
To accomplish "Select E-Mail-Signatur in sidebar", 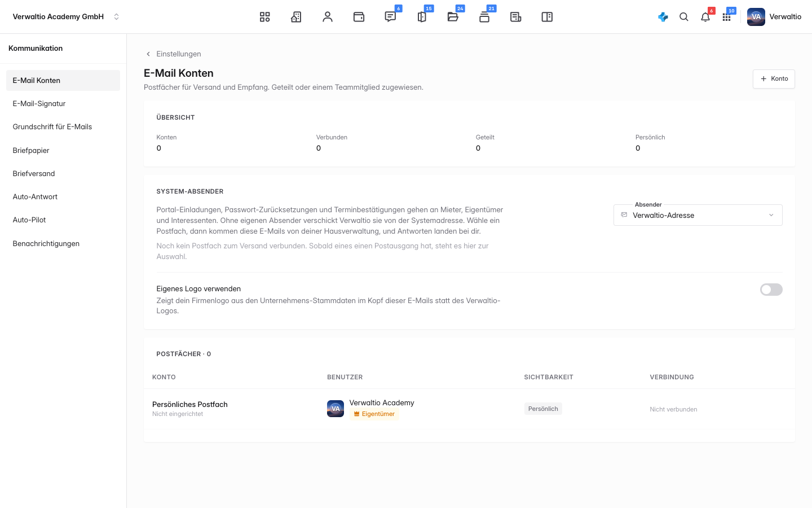I will point(63,104).
